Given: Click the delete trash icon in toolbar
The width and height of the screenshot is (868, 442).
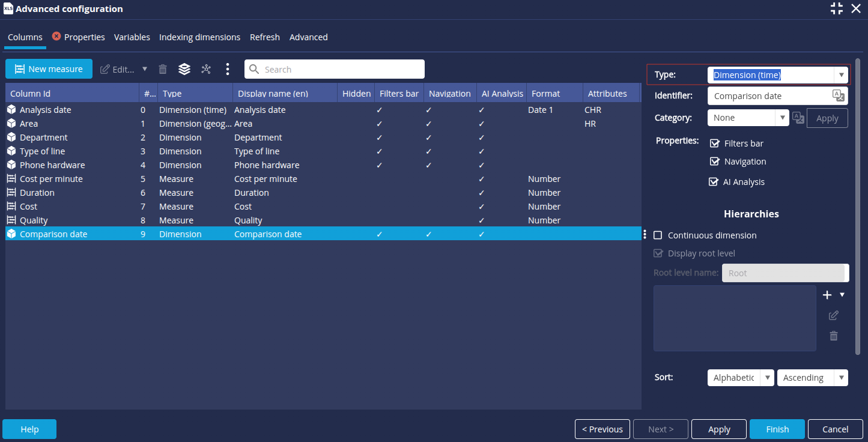Looking at the screenshot, I should pos(162,69).
